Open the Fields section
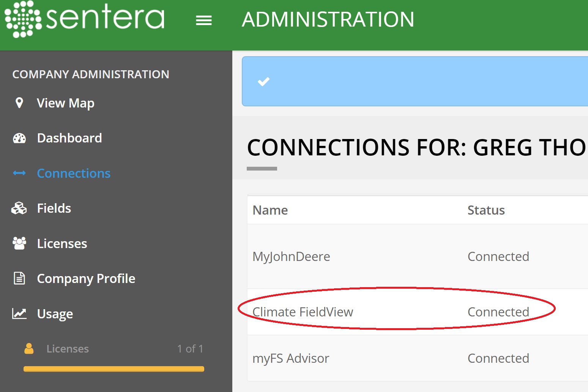 (x=54, y=208)
